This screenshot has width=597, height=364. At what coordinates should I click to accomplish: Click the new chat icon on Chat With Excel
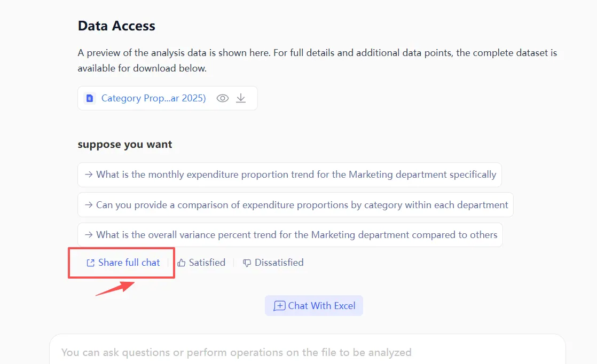click(x=279, y=306)
